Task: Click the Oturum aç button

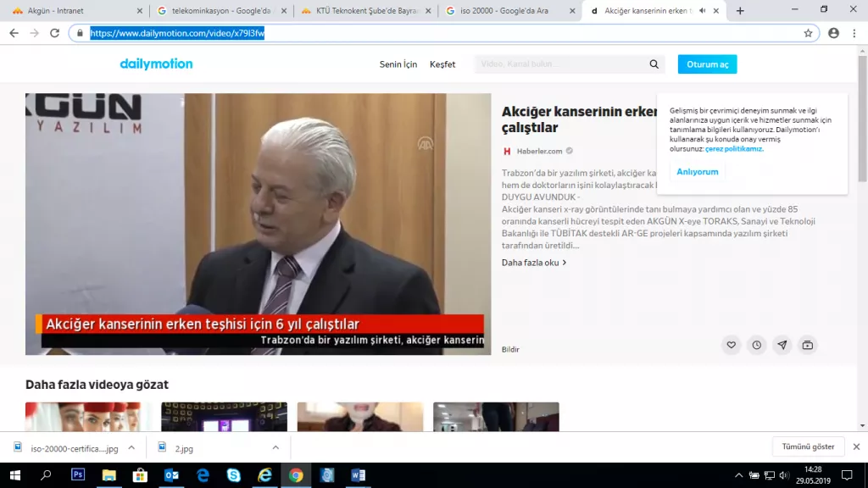Action: click(707, 64)
